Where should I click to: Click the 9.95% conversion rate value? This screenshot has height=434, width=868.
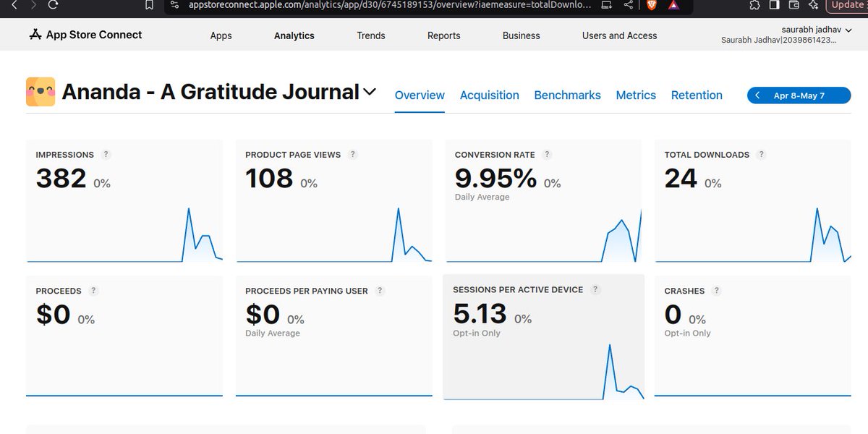pyautogui.click(x=496, y=178)
